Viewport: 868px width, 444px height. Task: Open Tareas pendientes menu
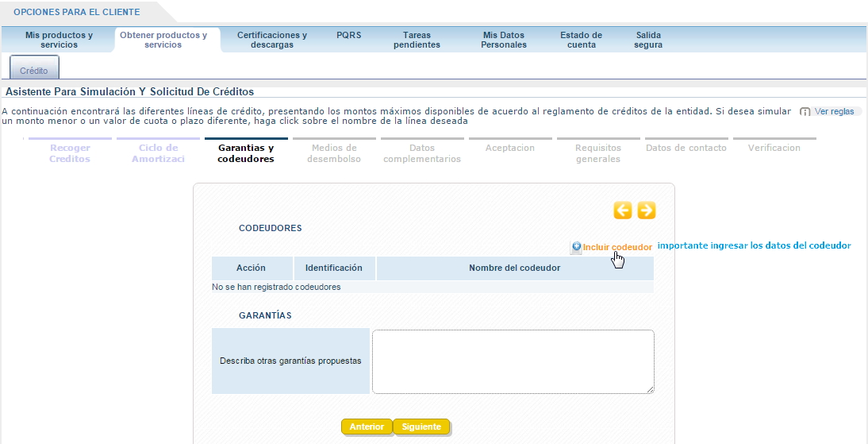point(417,41)
